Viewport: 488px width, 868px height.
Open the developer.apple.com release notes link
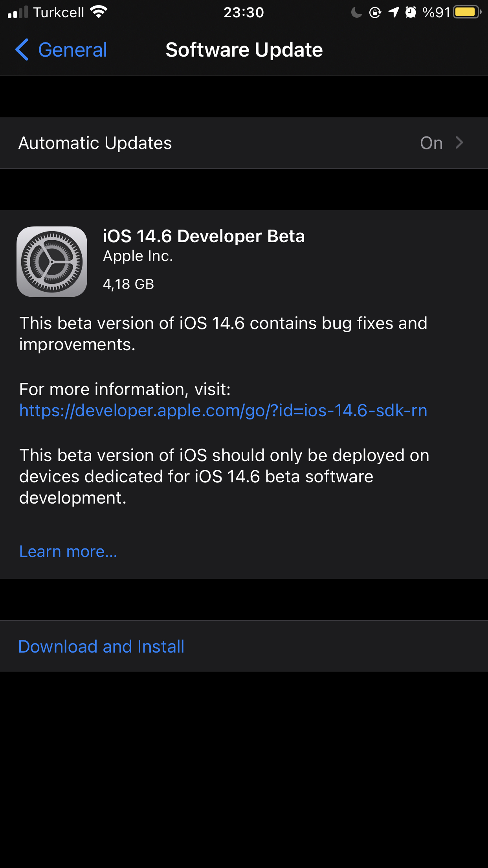(x=223, y=410)
